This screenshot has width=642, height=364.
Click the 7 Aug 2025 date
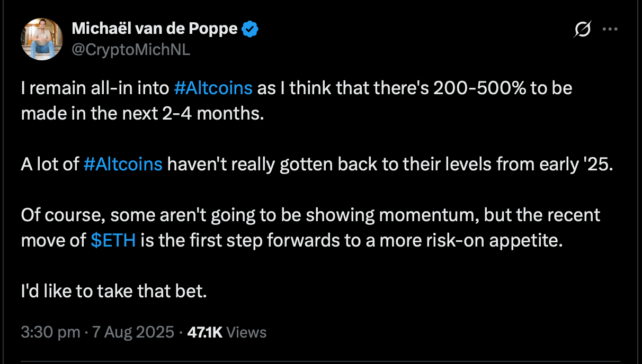132,332
